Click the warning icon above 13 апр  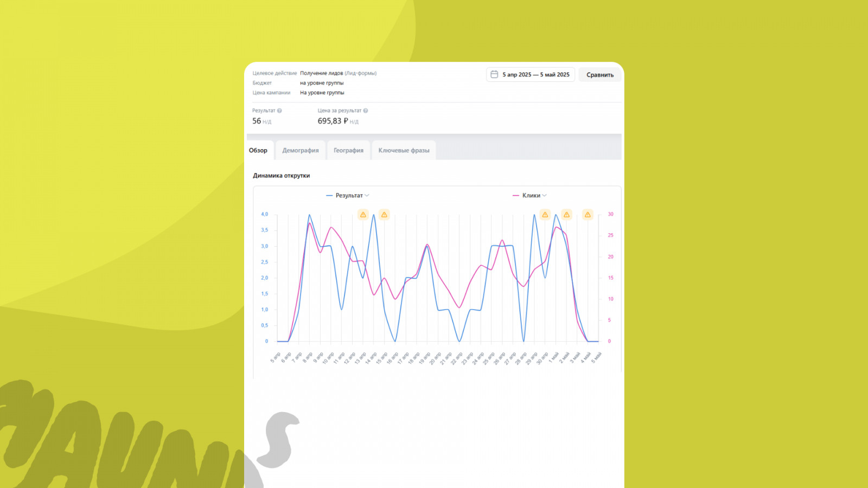coord(363,215)
